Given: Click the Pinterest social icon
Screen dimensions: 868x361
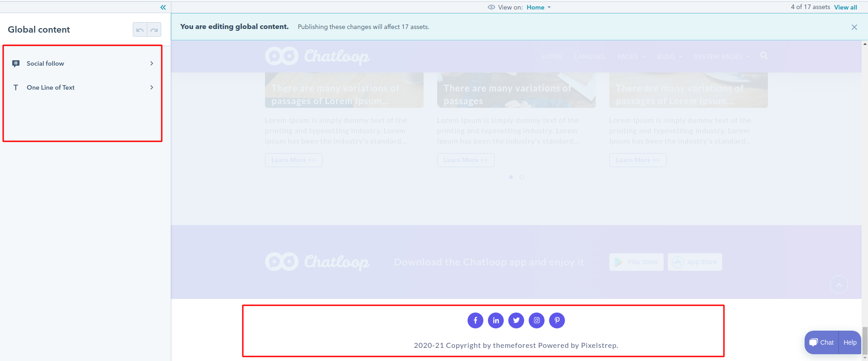Looking at the screenshot, I should (557, 320).
